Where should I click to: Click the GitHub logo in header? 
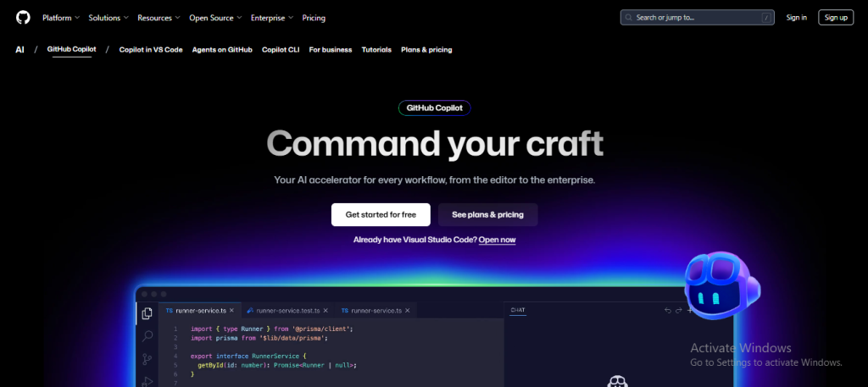pos(21,17)
